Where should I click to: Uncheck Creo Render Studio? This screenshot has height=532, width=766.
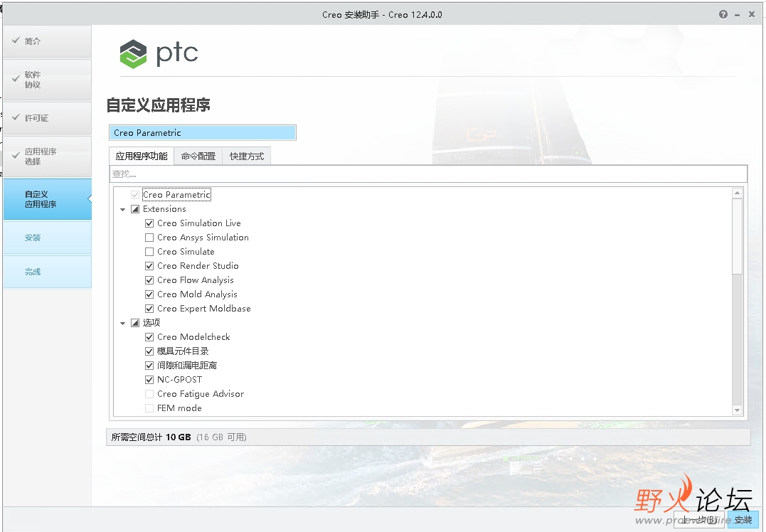(149, 266)
